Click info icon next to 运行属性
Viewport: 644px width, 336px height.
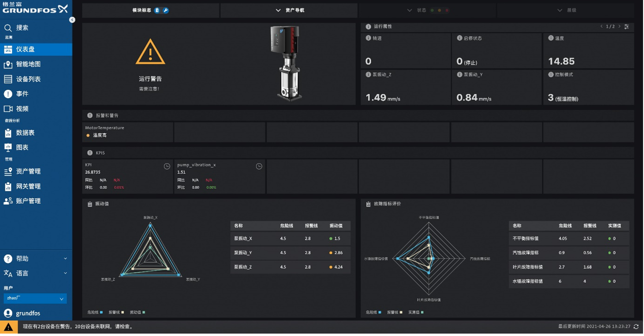click(368, 27)
